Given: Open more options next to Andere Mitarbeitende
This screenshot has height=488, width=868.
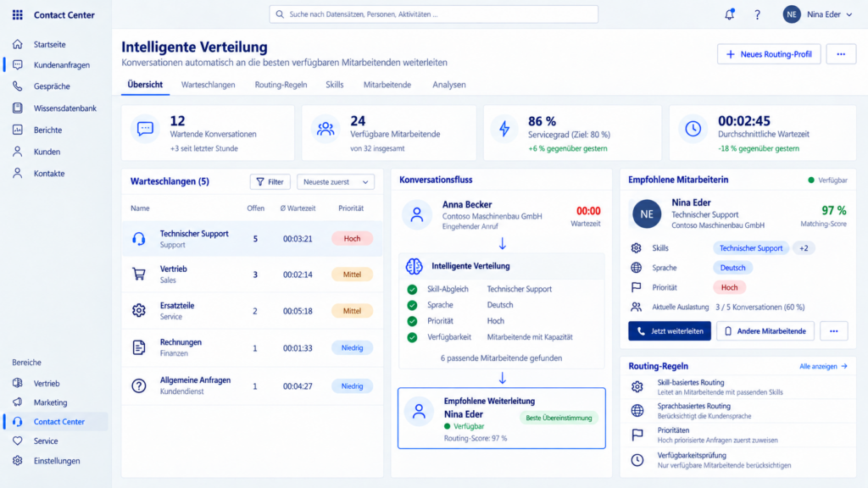Looking at the screenshot, I should 834,331.
